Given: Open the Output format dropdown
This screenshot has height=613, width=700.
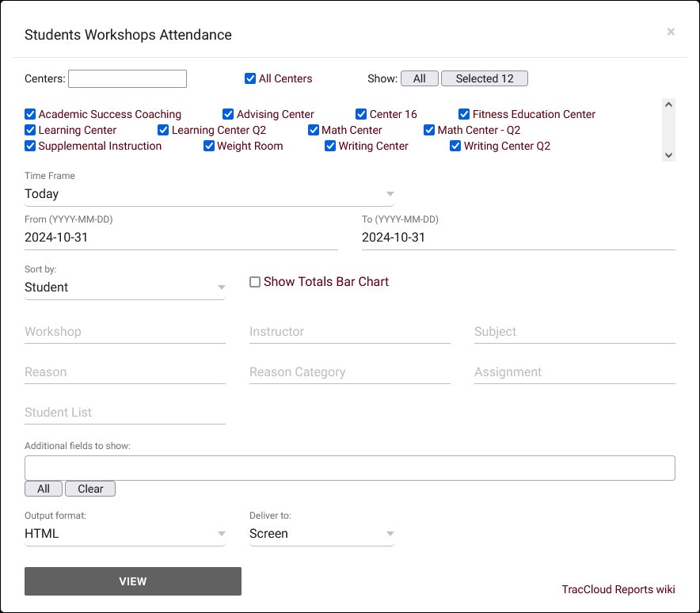Looking at the screenshot, I should pos(125,534).
